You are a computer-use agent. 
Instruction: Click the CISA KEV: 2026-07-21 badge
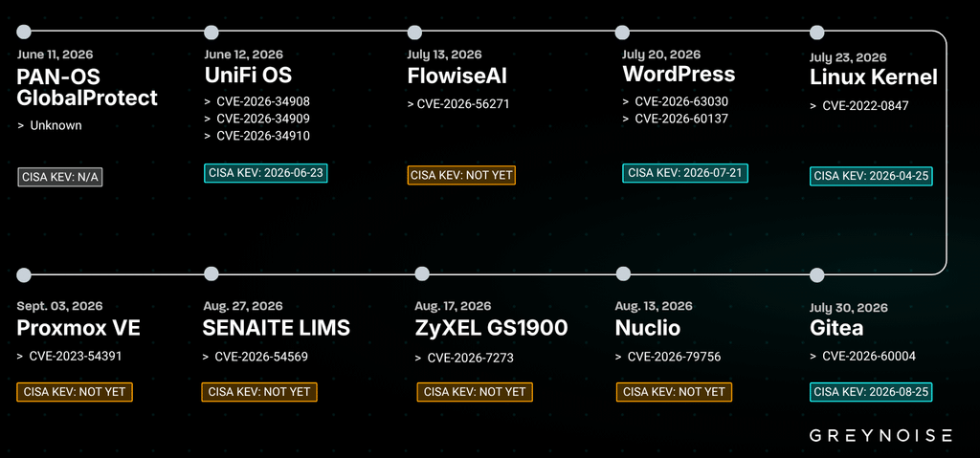[685, 173]
